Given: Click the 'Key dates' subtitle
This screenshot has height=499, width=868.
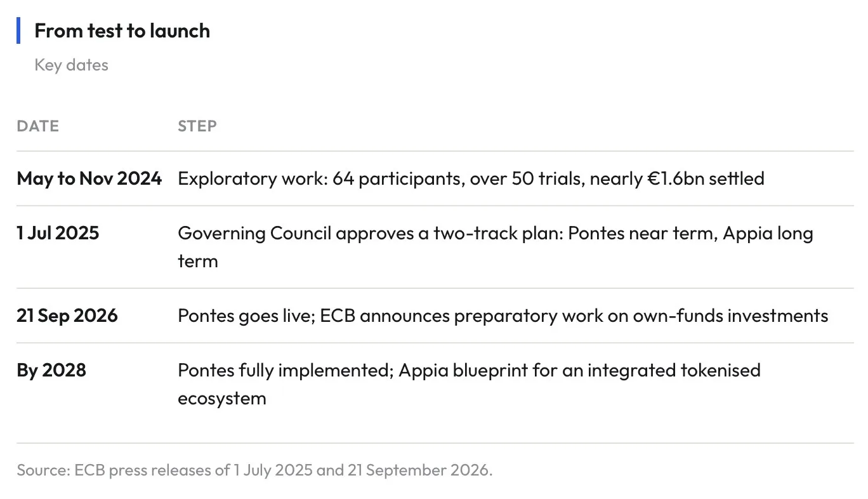Looking at the screenshot, I should click(71, 65).
